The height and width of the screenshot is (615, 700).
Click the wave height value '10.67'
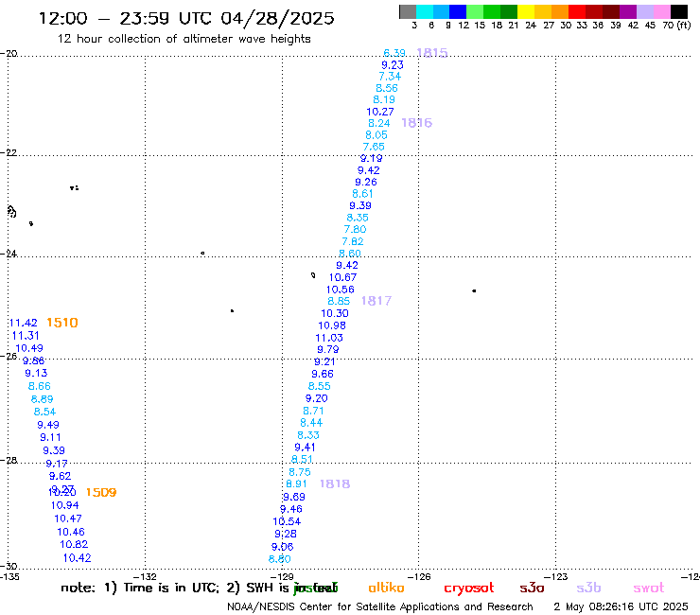[342, 277]
